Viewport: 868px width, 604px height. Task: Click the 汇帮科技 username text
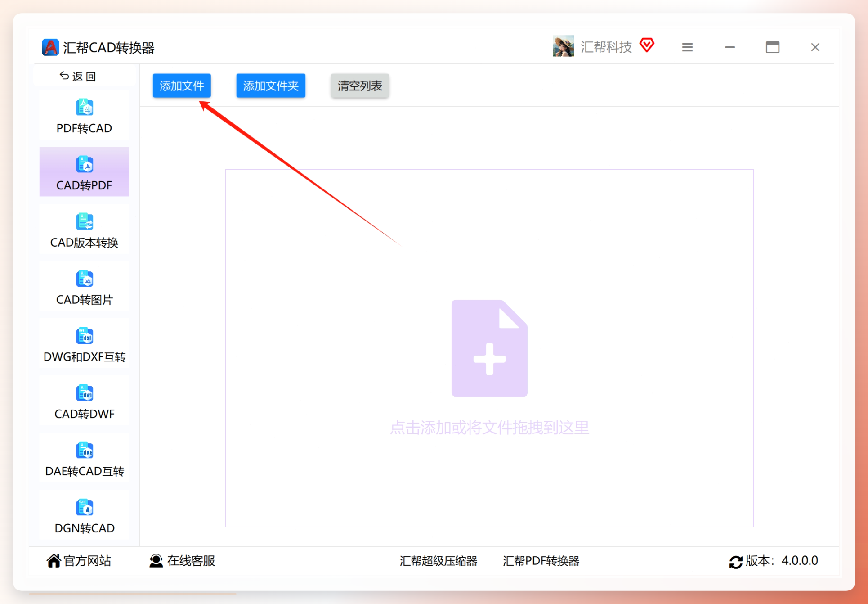[x=606, y=47]
